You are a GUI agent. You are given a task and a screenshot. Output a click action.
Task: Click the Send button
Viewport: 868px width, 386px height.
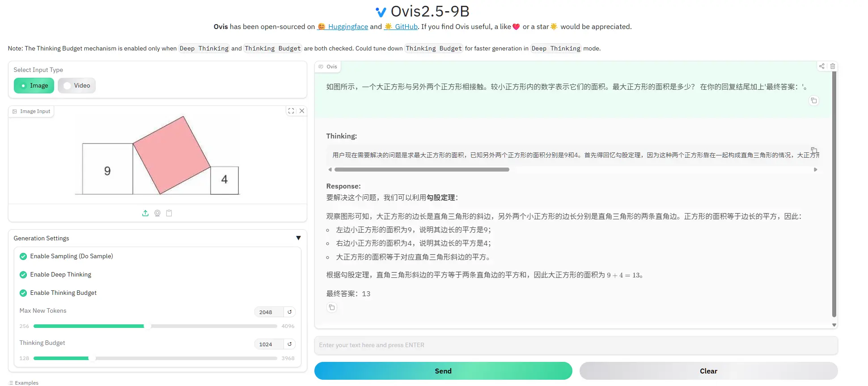[443, 371]
